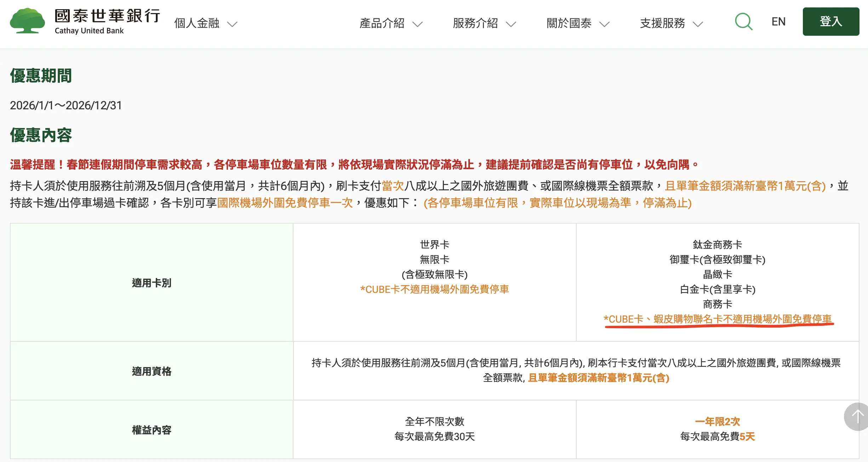This screenshot has height=462, width=868.
Task: Open the 服務介紹 menu label
Action: pyautogui.click(x=475, y=23)
